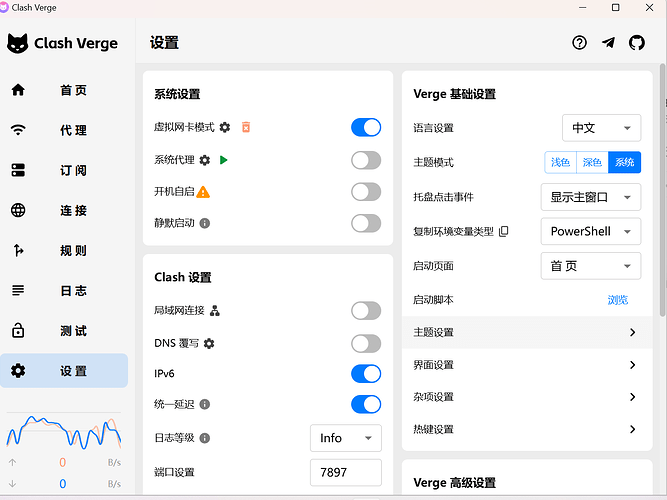Viewport: 667px width, 500px height.
Task: Click the Clash Verge cat logo
Action: pos(17,43)
